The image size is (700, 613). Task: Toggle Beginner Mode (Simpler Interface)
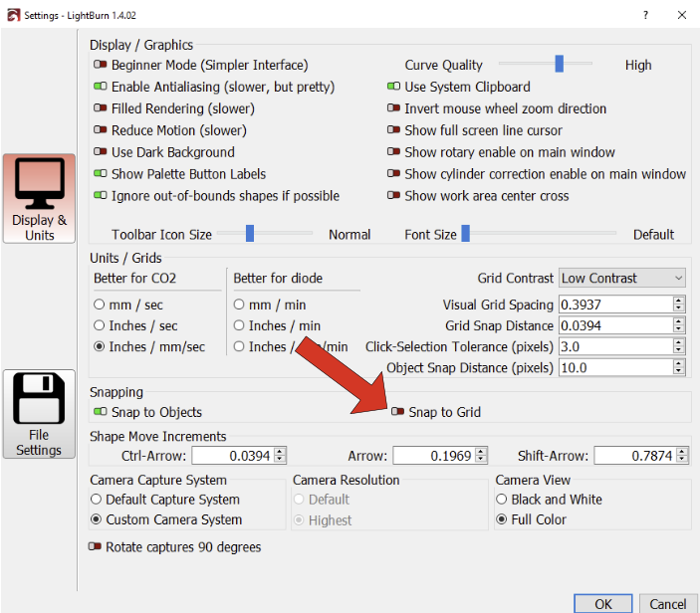(x=100, y=65)
